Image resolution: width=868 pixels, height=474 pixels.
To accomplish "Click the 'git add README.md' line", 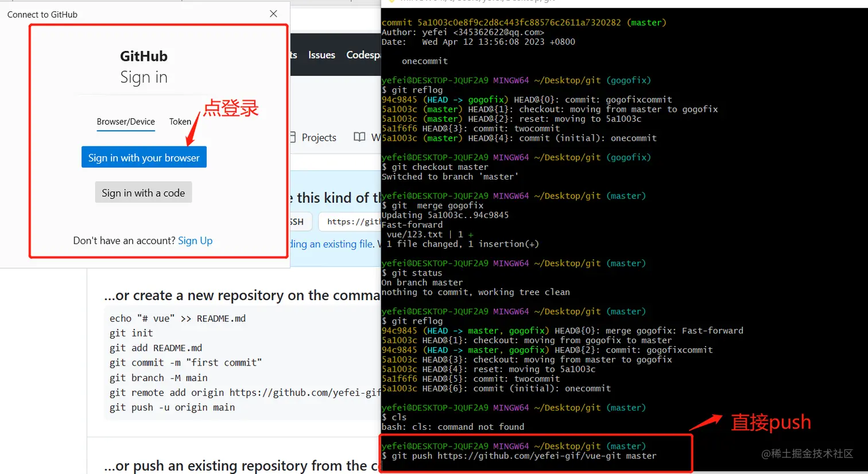I will point(156,348).
